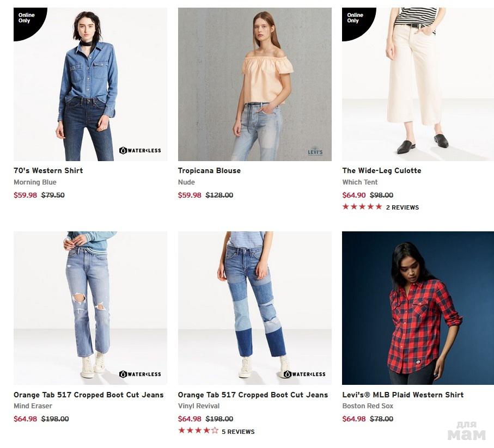The width and height of the screenshot is (494, 448).
Task: Select the red plaid shirt product image
Action: (418, 308)
